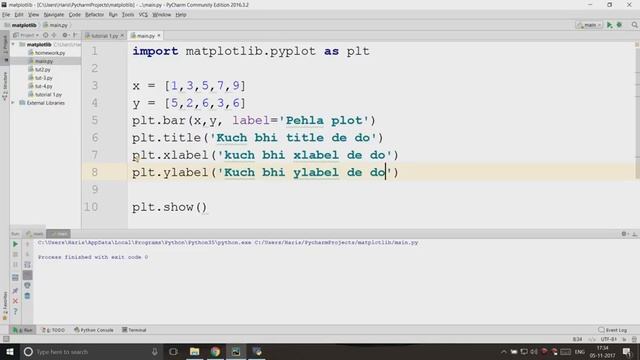Open Search Everywhere magnifier icon
Screen dimensions: 640x360
click(x=635, y=25)
